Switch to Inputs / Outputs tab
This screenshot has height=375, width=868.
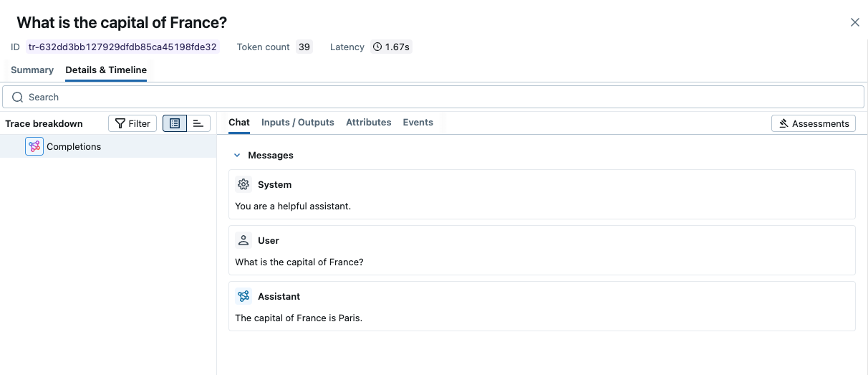[x=297, y=122]
